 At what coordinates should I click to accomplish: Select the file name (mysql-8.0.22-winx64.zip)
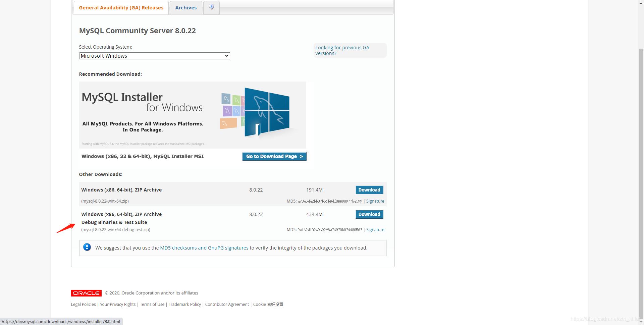click(105, 201)
